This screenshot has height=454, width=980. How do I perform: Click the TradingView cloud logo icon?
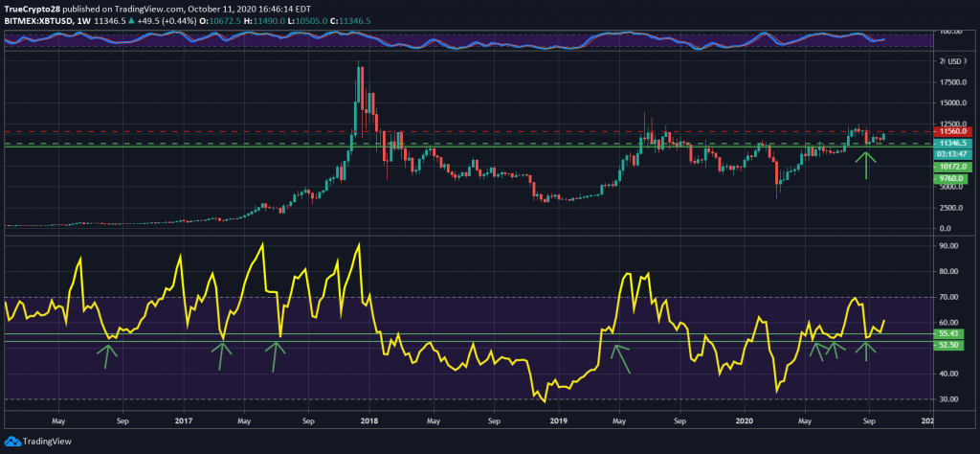point(13,443)
